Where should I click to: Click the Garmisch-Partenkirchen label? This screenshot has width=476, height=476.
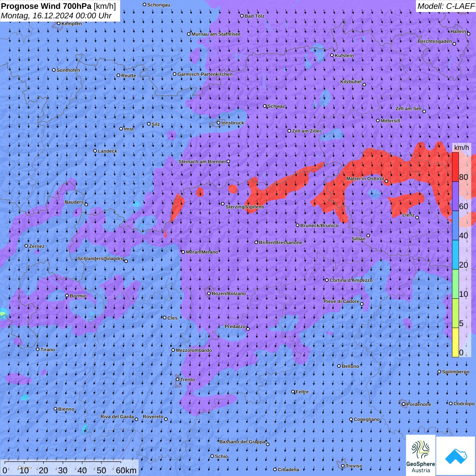click(x=205, y=74)
